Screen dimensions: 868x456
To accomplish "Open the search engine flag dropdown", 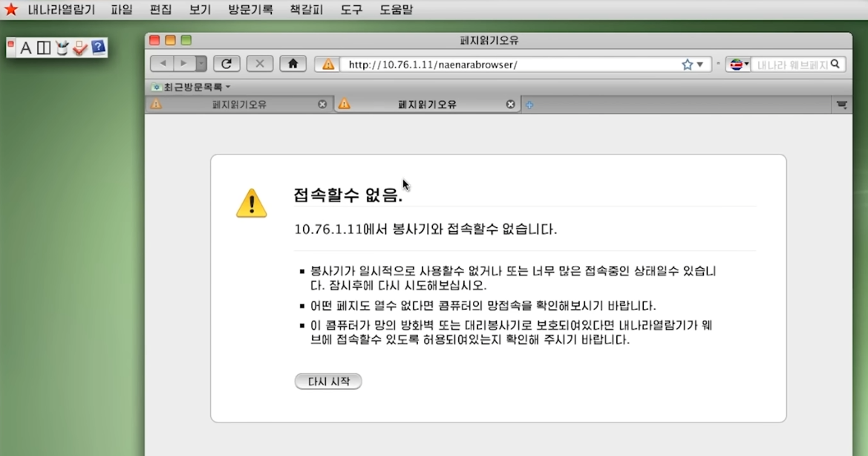I will click(x=738, y=65).
